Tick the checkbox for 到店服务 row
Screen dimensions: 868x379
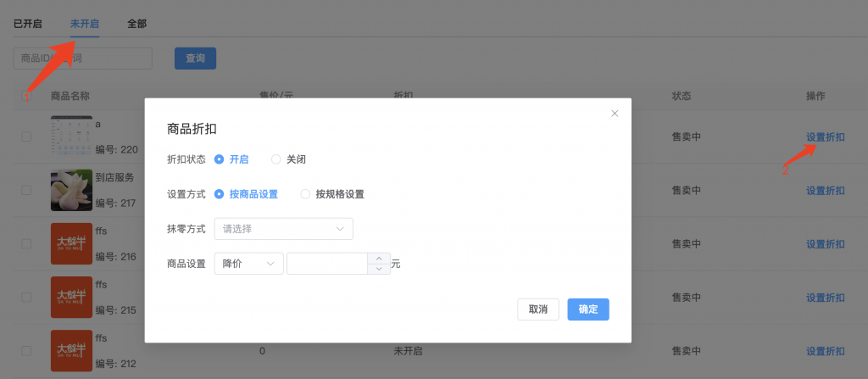point(26,190)
